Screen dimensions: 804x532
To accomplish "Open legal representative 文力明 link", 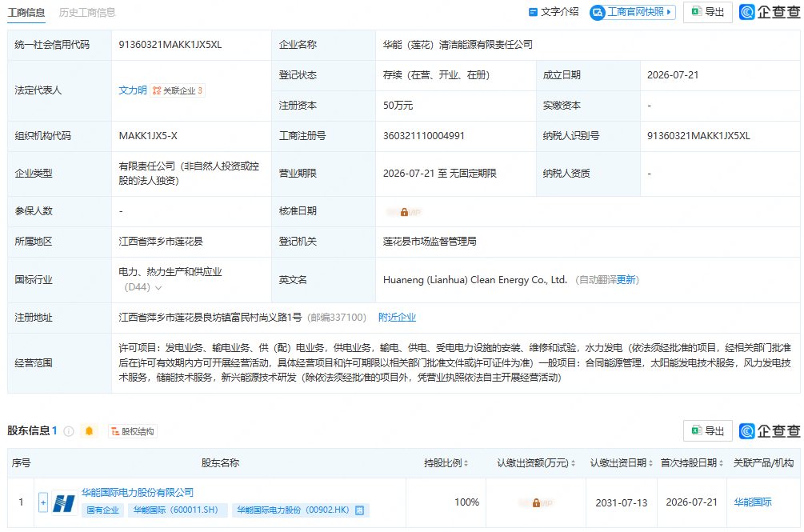I will (x=132, y=90).
